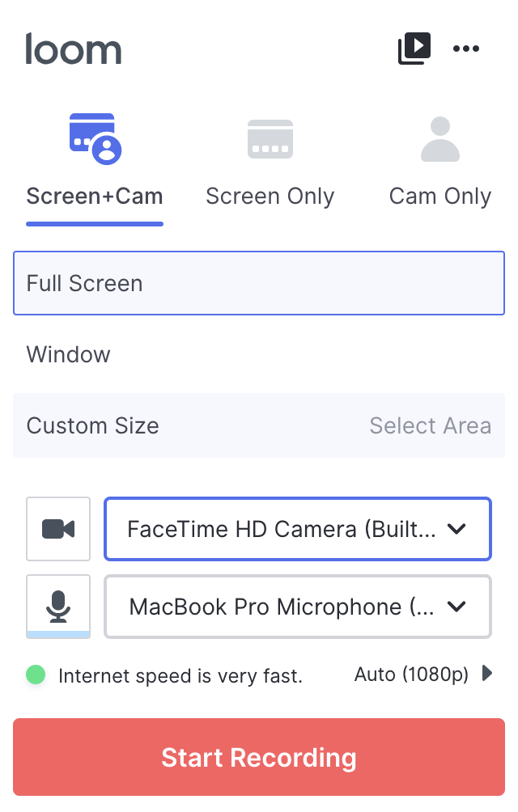Click the Select Area link
Screen dimensions: 518x812
pyautogui.click(x=430, y=426)
